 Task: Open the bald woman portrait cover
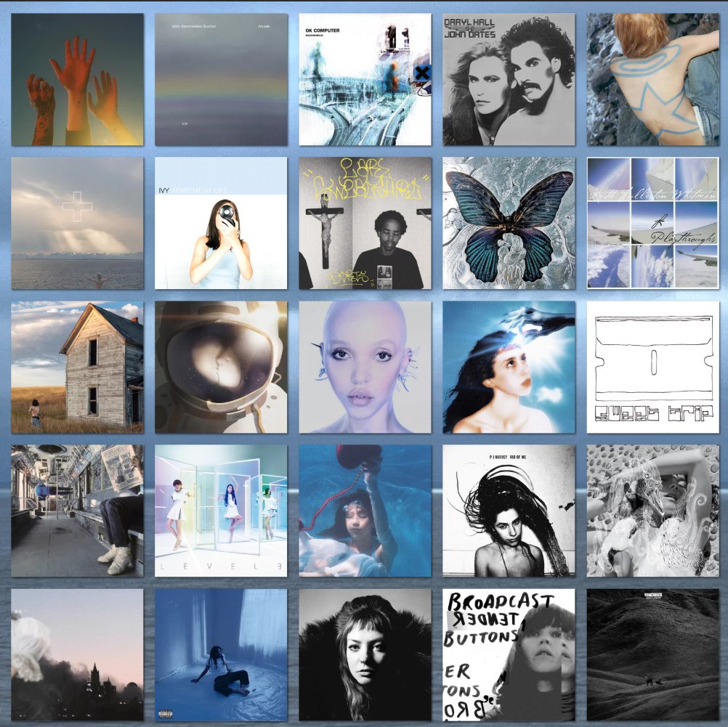click(x=365, y=367)
